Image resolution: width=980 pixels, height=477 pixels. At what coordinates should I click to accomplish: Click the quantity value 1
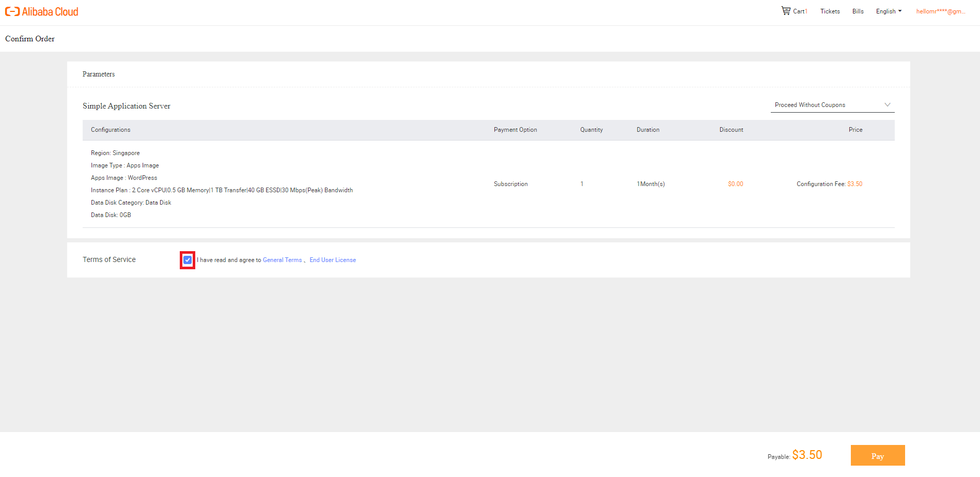(582, 184)
